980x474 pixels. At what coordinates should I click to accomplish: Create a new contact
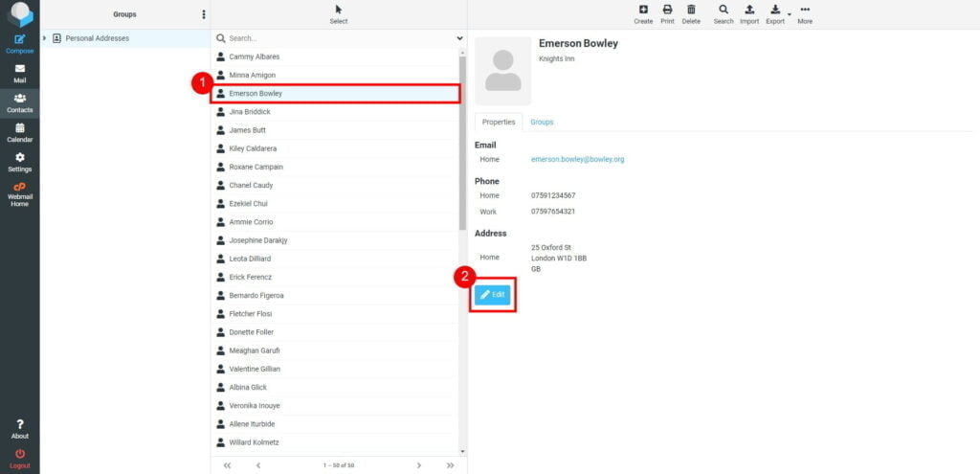(643, 14)
